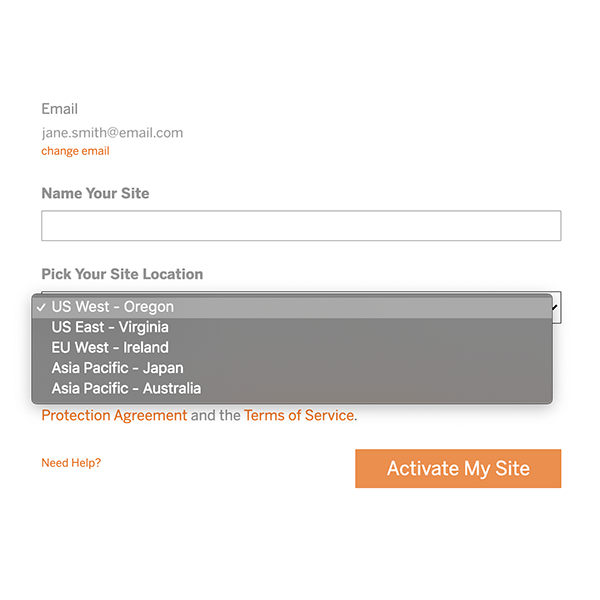This screenshot has height=600, width=600.
Task: Select US West - Oregon from the list
Action: (x=113, y=307)
